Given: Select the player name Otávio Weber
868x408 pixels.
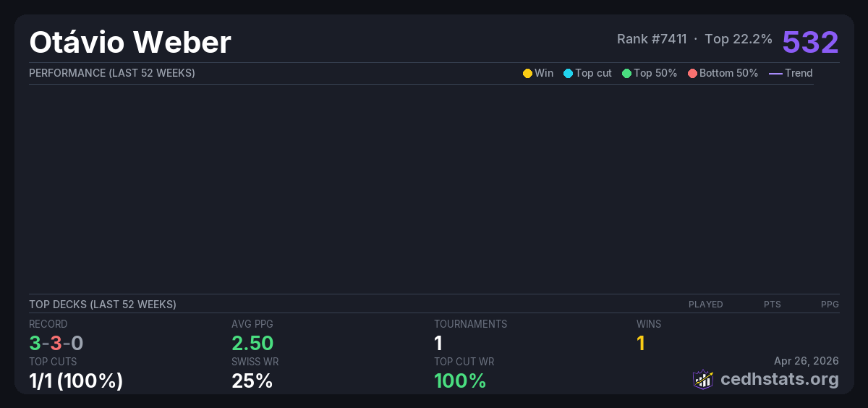Looking at the screenshot, I should 130,43.
